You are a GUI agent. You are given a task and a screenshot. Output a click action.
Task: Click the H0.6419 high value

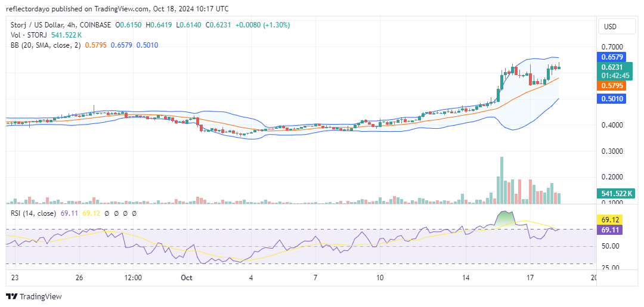160,25
